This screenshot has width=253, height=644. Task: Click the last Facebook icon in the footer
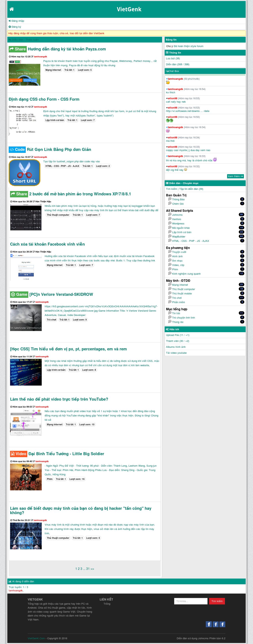pos(222,624)
